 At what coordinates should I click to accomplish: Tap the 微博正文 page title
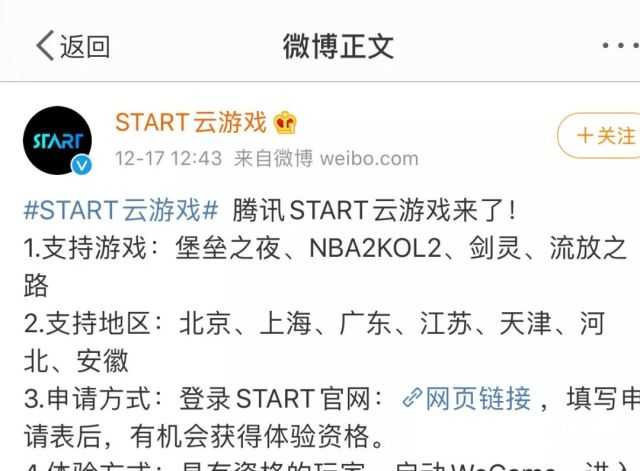pyautogui.click(x=338, y=46)
